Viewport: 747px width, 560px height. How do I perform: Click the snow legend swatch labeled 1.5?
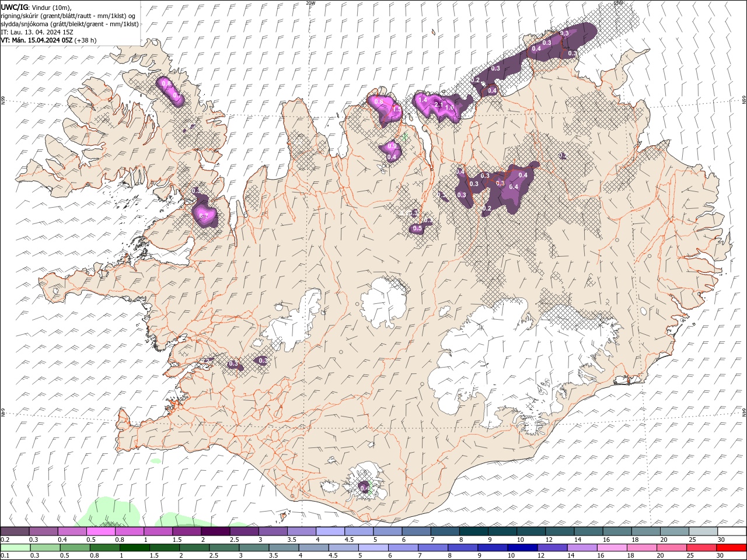coord(187,531)
